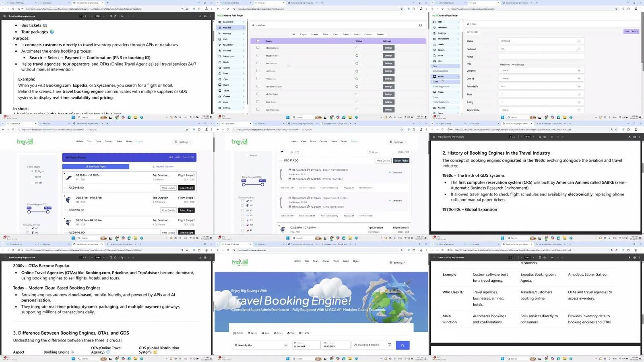Click the Name input field in Car Details form
The image size is (644, 362).
(541, 57)
